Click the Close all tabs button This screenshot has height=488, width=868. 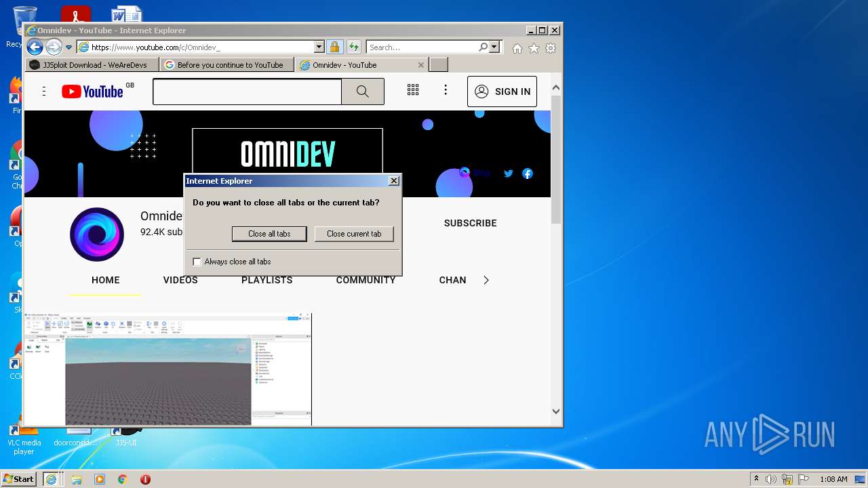click(x=269, y=234)
